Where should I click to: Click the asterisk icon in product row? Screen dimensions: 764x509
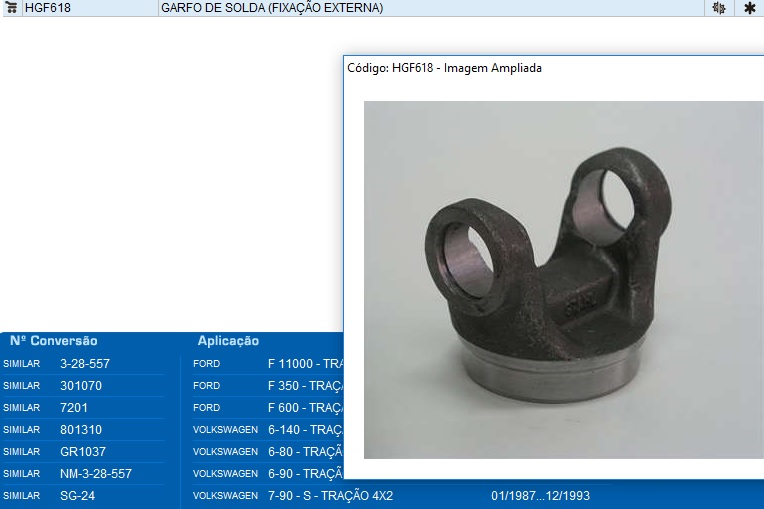point(749,8)
